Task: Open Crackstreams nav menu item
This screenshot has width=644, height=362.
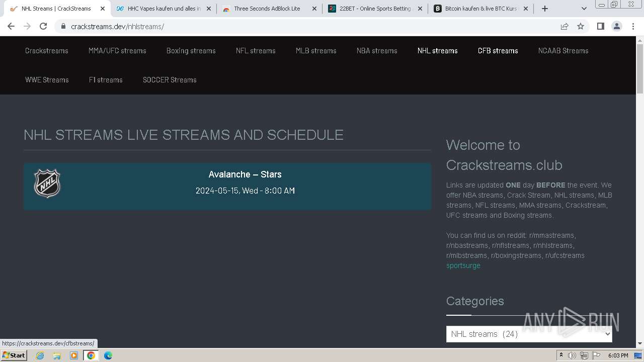Action: 47,51
